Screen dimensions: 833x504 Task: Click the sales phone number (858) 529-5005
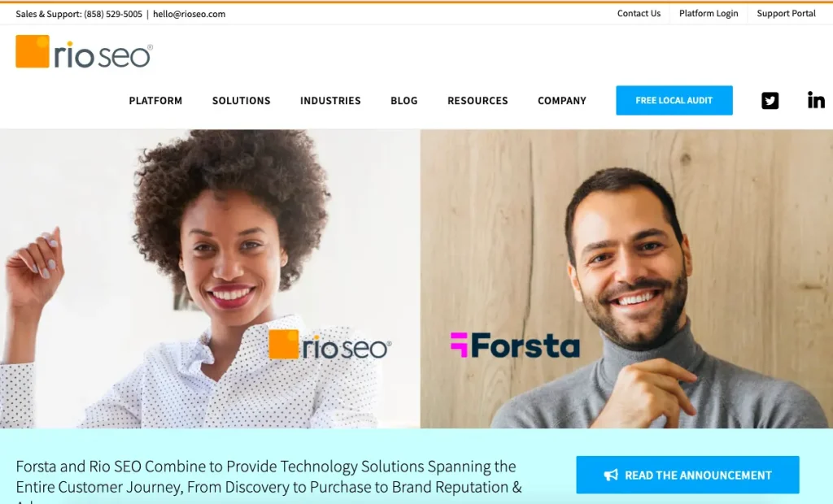pyautogui.click(x=113, y=14)
